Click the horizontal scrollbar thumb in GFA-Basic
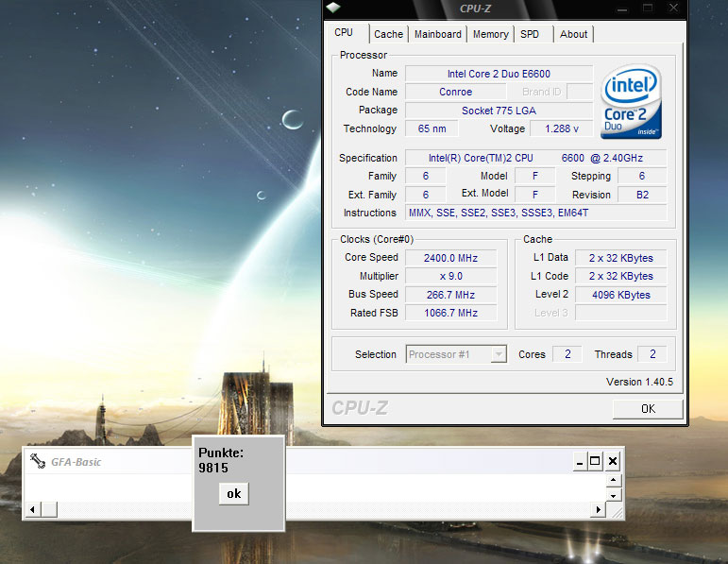The height and width of the screenshot is (564, 728). (49, 509)
